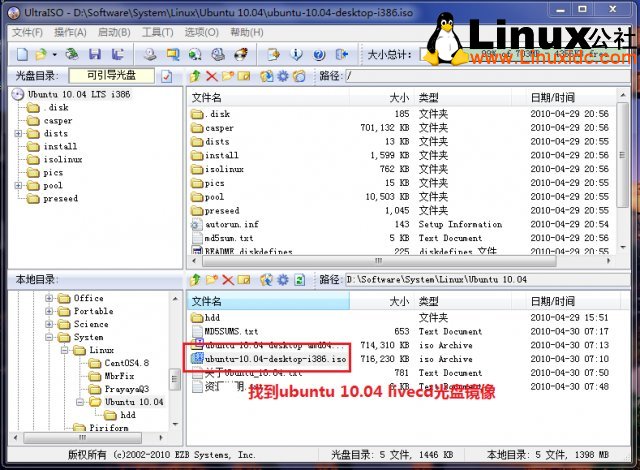The height and width of the screenshot is (470, 640).
Task: Click the 可引导光盘 image type field
Action: point(111,75)
